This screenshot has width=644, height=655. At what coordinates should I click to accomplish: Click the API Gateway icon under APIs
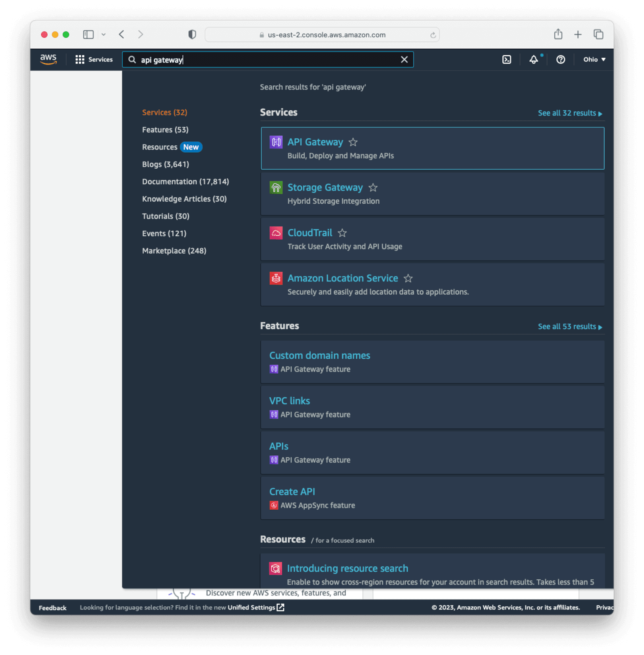coord(274,460)
